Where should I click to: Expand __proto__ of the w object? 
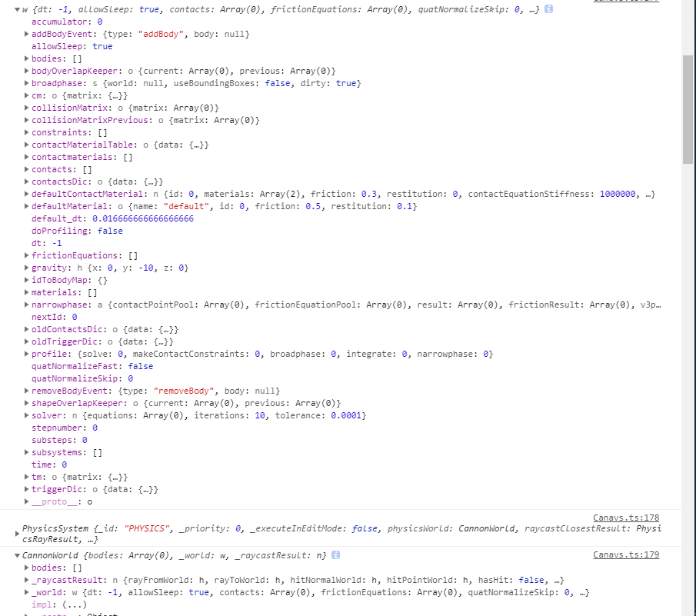[x=26, y=502]
